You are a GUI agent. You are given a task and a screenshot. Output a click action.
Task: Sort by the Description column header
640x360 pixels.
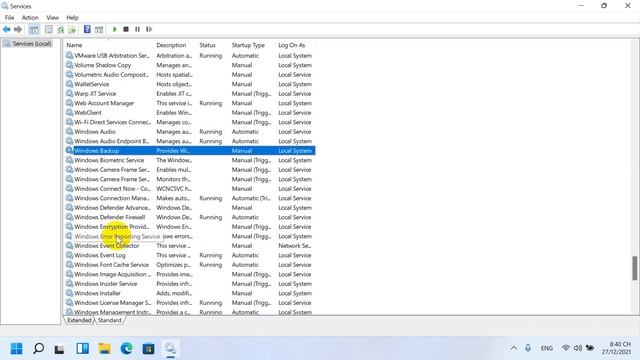tap(171, 45)
